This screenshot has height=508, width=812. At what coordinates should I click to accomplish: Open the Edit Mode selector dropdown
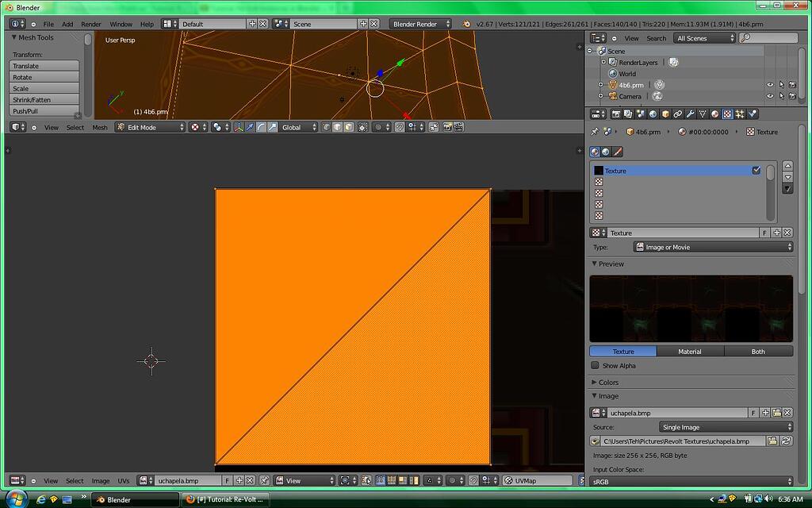tap(150, 127)
